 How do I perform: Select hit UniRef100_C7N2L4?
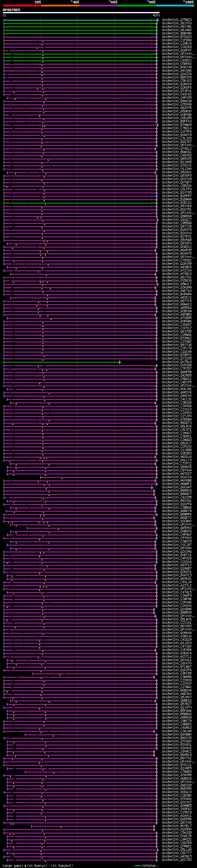(x=177, y=128)
